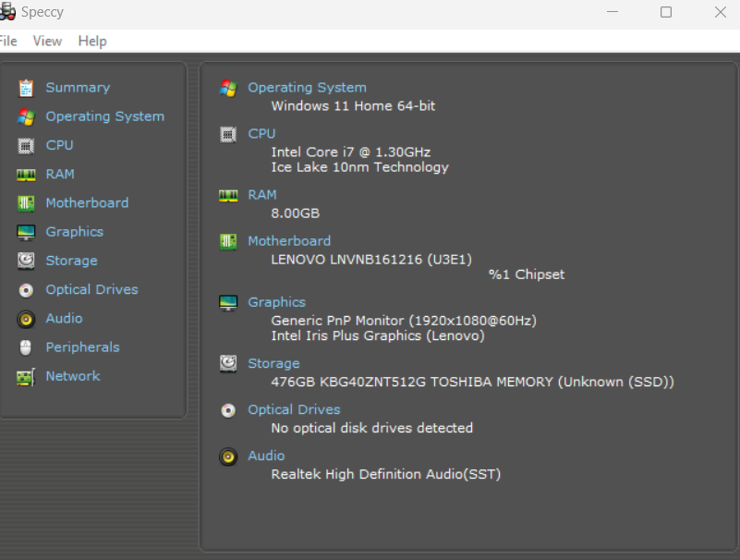The height and width of the screenshot is (560, 740).
Task: Click 'Realtek High Definition Audio(SST)' text
Action: click(x=385, y=474)
